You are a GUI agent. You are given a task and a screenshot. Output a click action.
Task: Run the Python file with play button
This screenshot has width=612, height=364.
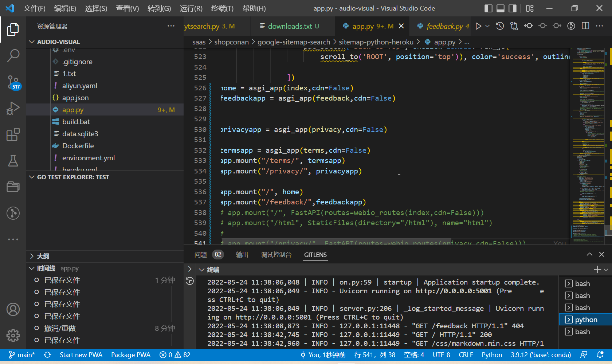click(x=478, y=26)
